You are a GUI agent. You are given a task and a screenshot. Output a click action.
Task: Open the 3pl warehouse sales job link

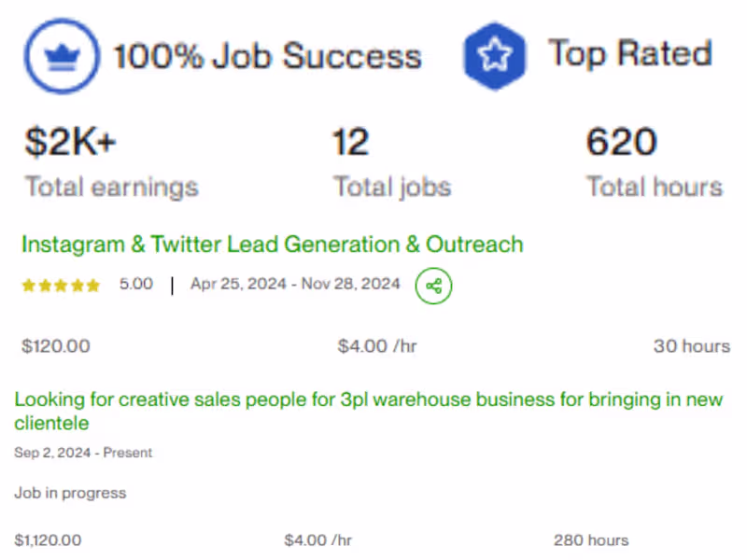click(368, 411)
